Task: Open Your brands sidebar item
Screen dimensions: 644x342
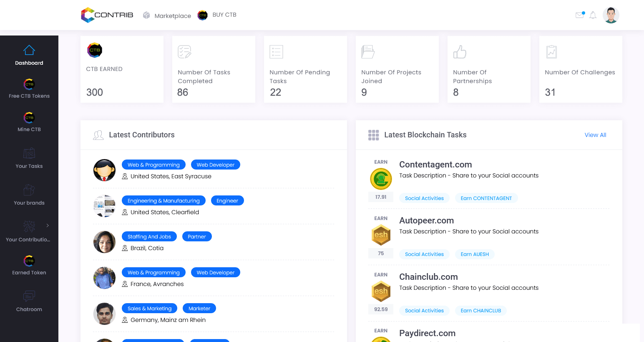Action: [x=29, y=203]
